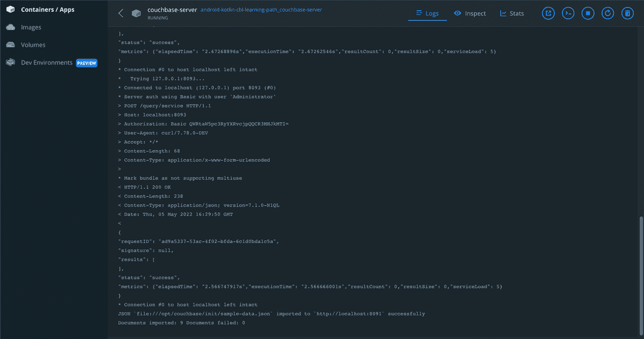Delete the couchbase-server container
Viewport: 644px width, 339px height.
click(x=627, y=13)
